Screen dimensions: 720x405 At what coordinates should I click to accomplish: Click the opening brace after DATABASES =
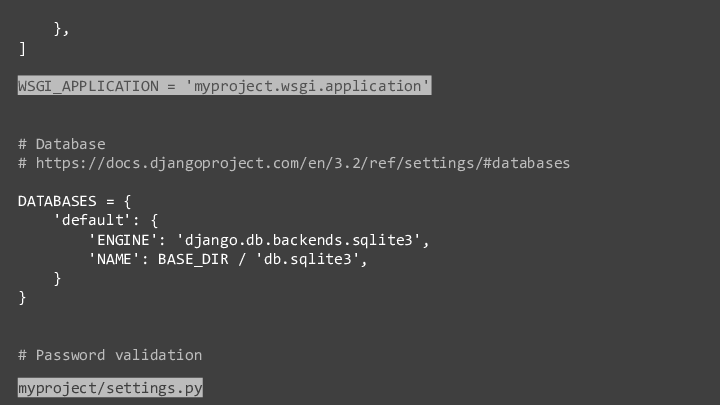click(x=128, y=201)
